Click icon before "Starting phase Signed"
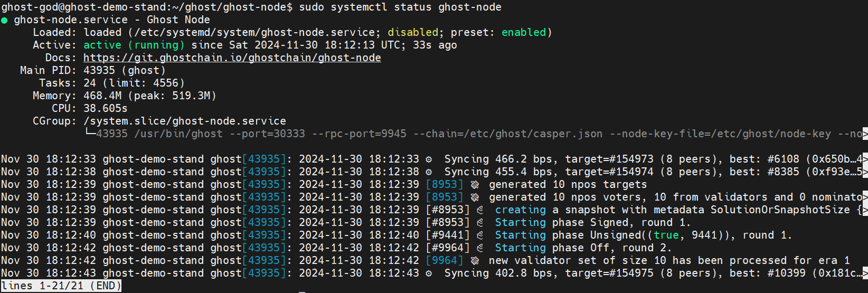The width and height of the screenshot is (868, 293). click(x=480, y=223)
